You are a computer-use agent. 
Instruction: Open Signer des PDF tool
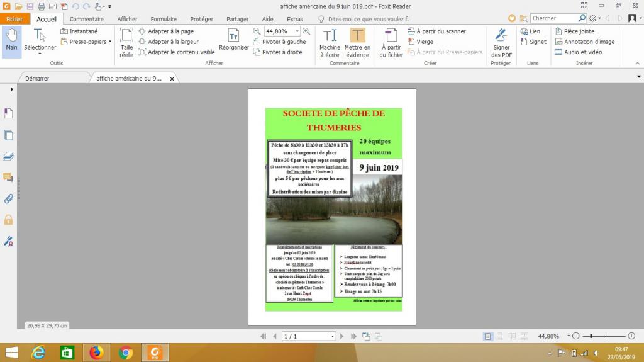pos(501,42)
